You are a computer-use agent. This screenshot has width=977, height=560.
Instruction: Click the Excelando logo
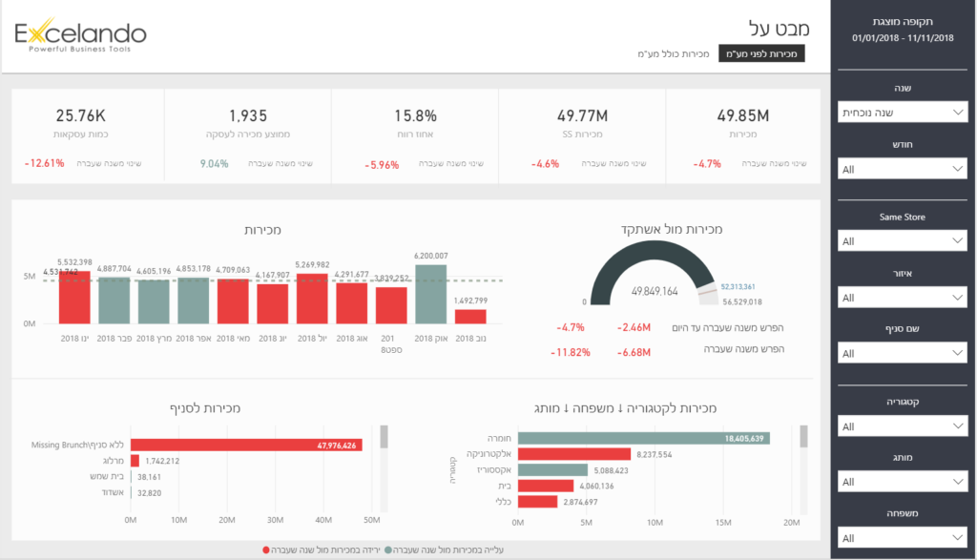pos(80,37)
